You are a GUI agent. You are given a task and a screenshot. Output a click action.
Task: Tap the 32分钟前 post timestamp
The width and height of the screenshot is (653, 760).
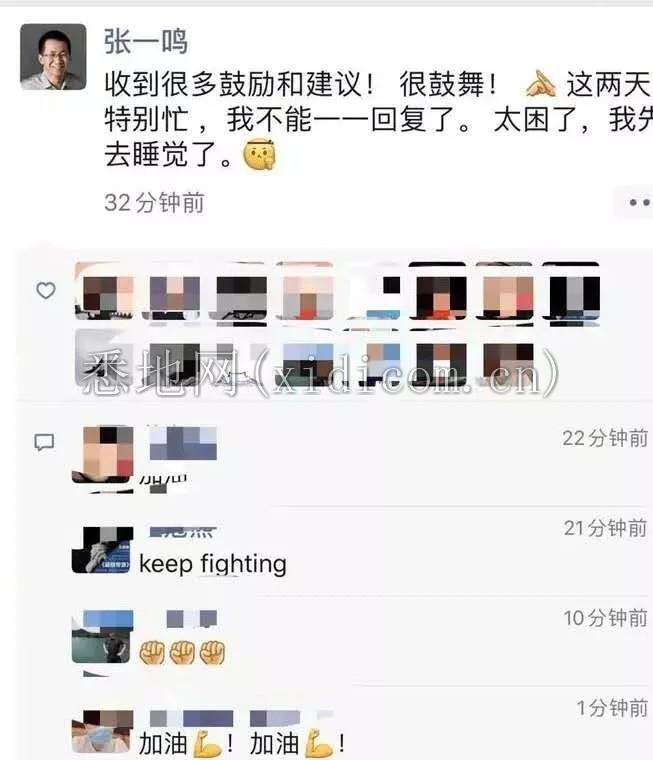154,203
